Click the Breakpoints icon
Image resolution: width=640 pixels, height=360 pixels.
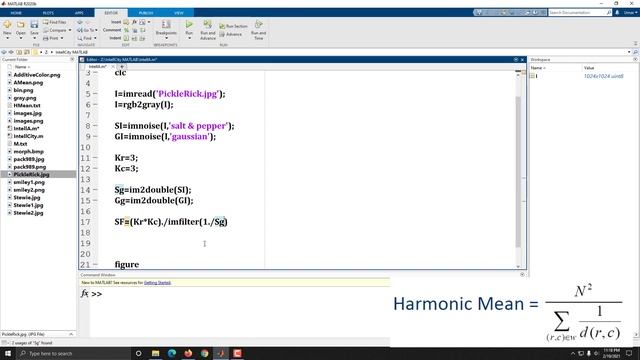(x=166, y=24)
